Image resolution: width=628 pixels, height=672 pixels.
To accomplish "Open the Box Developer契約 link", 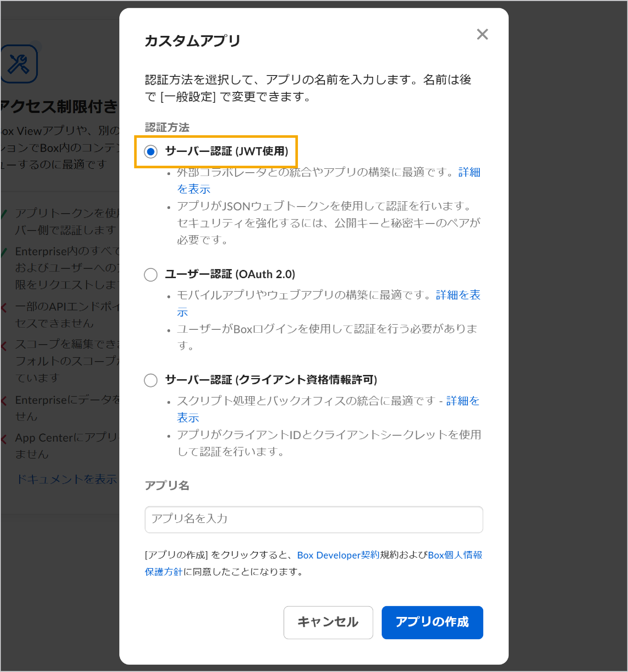I will 338,555.
